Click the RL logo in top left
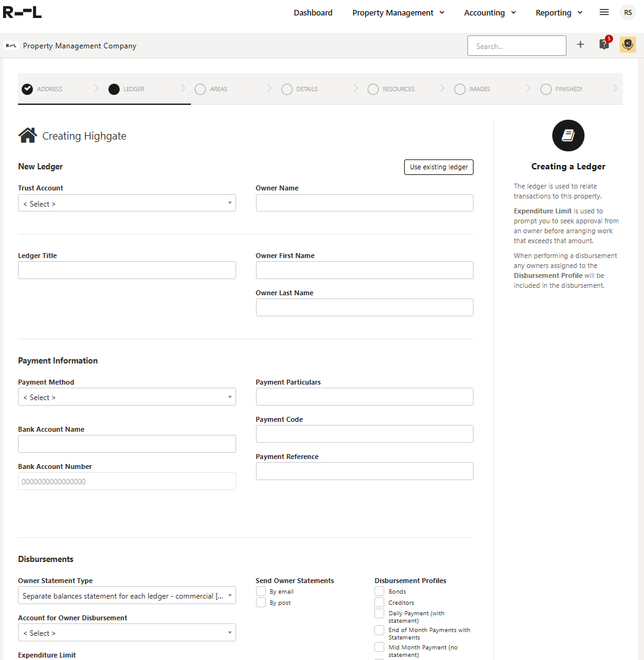The height and width of the screenshot is (660, 644). coord(22,12)
